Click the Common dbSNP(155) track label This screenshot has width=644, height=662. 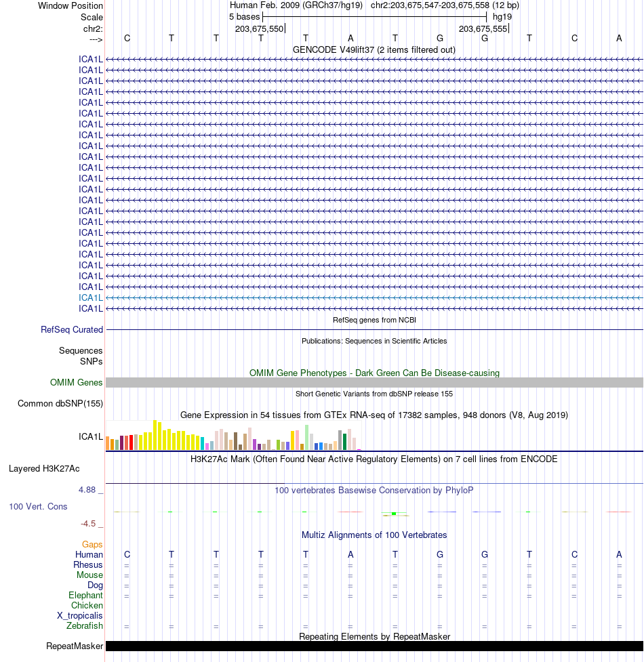click(x=60, y=404)
